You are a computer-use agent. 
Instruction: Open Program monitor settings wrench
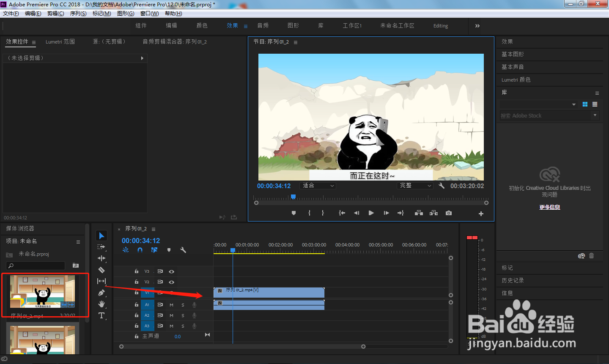442,186
